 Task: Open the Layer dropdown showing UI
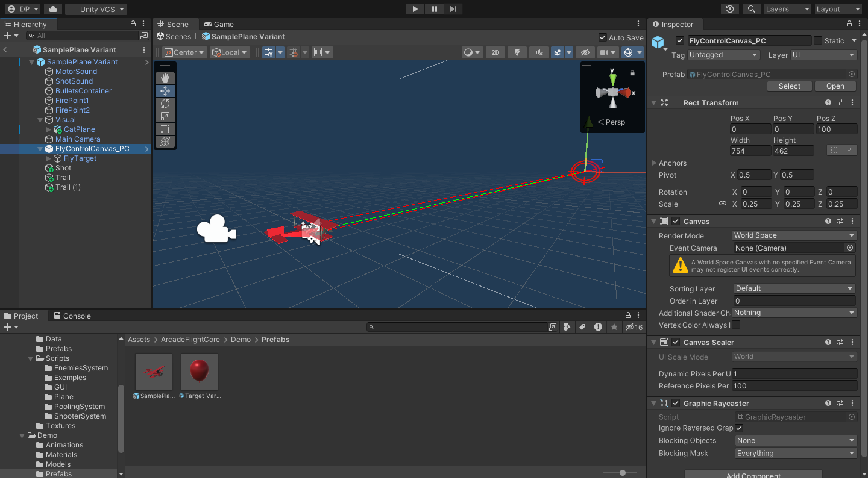[x=823, y=55]
